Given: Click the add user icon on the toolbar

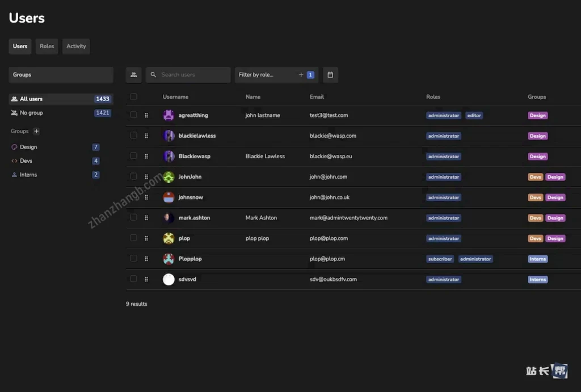Looking at the screenshot, I should click(x=133, y=74).
